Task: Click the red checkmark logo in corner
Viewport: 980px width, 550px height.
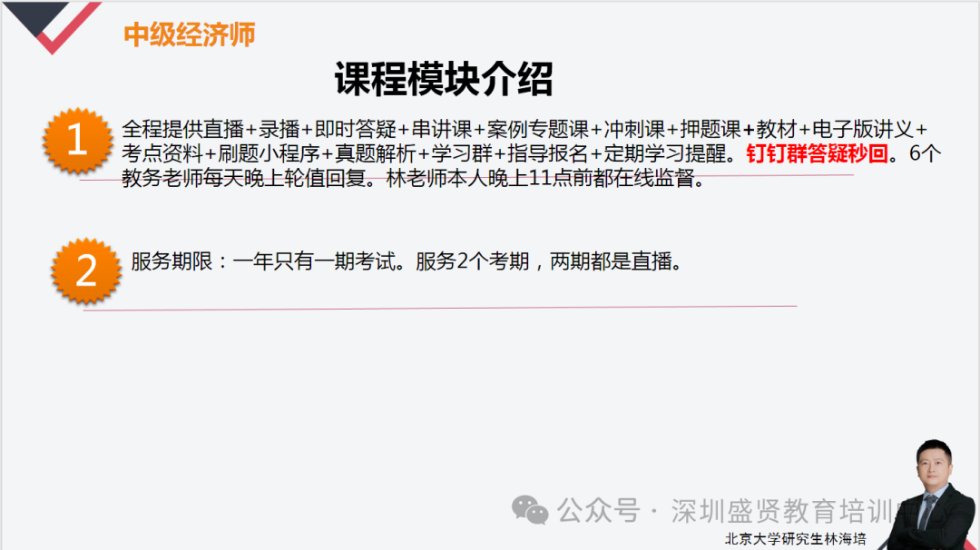Action: click(x=53, y=27)
